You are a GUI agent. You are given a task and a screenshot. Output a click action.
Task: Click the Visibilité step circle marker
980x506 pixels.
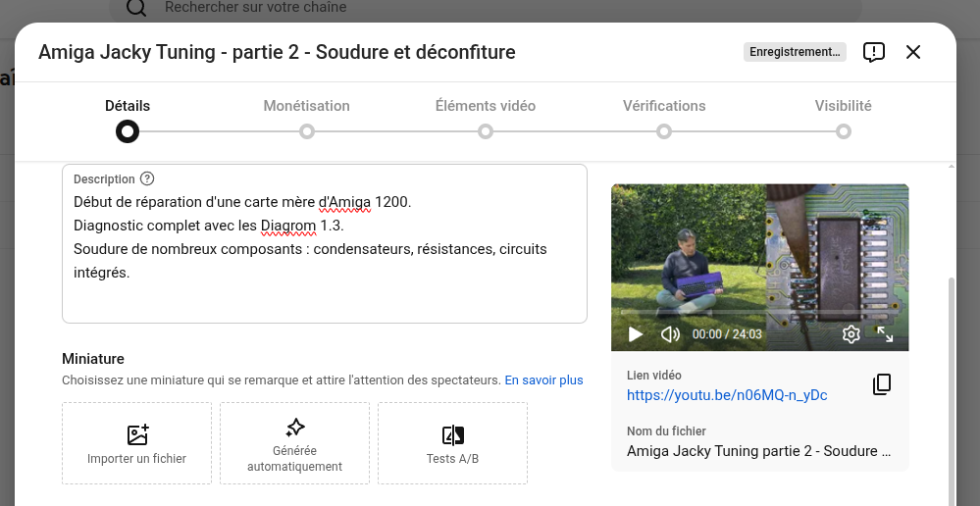pos(843,131)
